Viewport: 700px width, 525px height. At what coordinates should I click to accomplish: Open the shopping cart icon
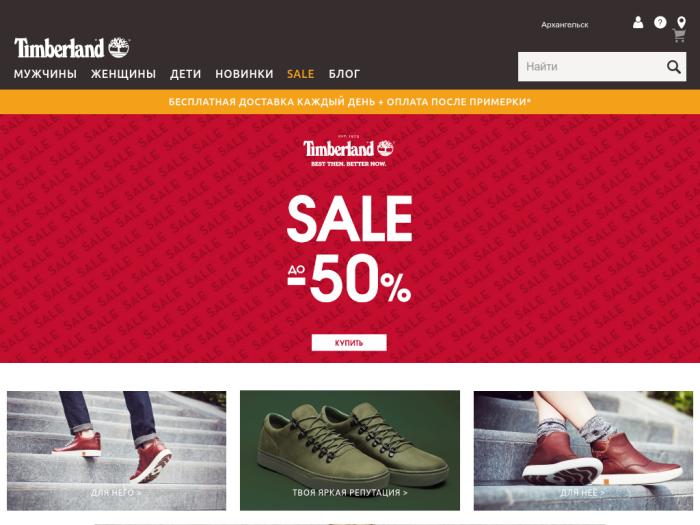(x=679, y=36)
